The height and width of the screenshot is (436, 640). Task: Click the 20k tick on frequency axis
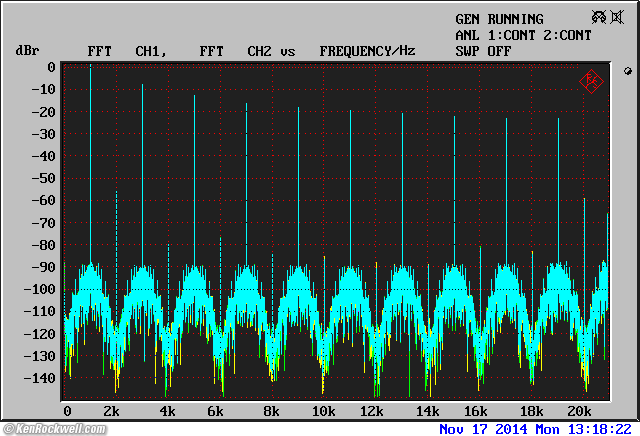point(579,411)
